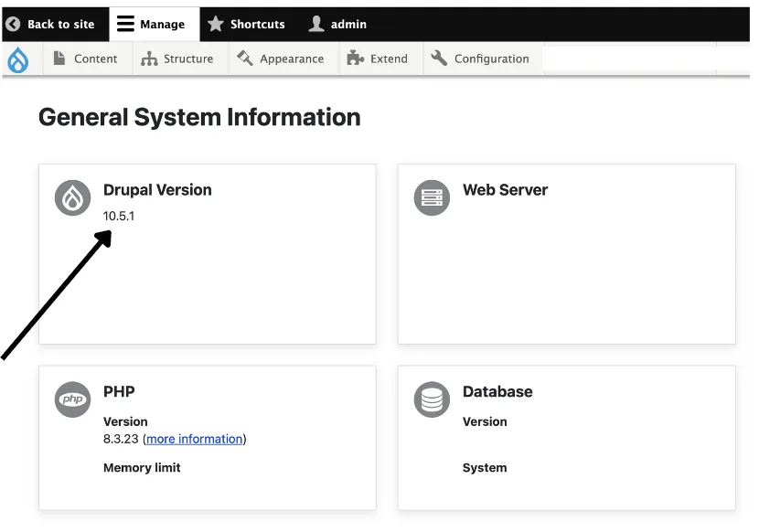The width and height of the screenshot is (759, 532).
Task: Click the Extend puzzle piece icon
Action: 356,59
